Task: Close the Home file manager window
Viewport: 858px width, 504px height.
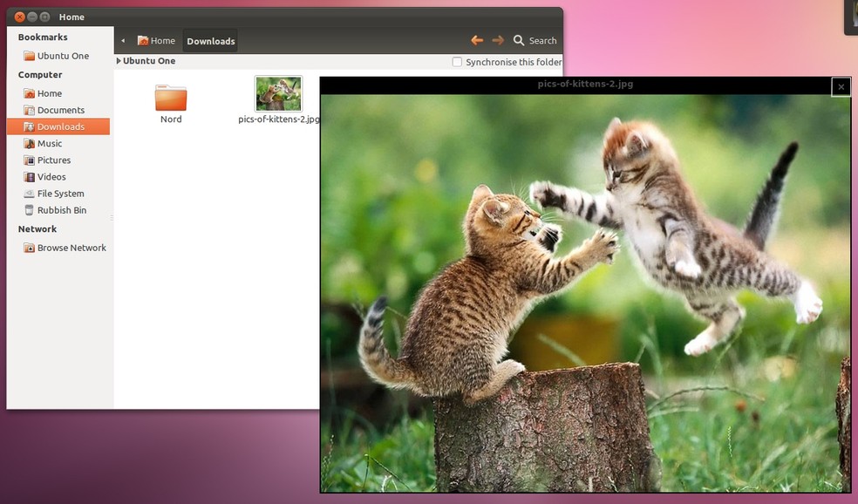Action: 20,17
